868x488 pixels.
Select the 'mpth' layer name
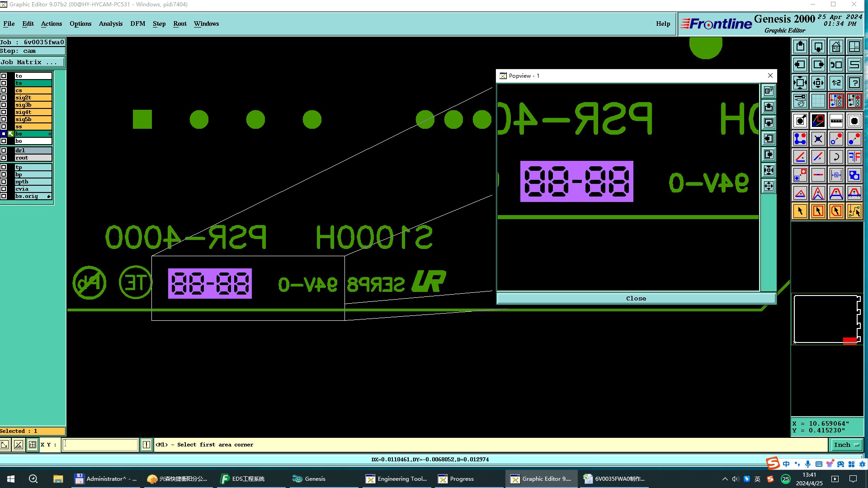pyautogui.click(x=33, y=182)
